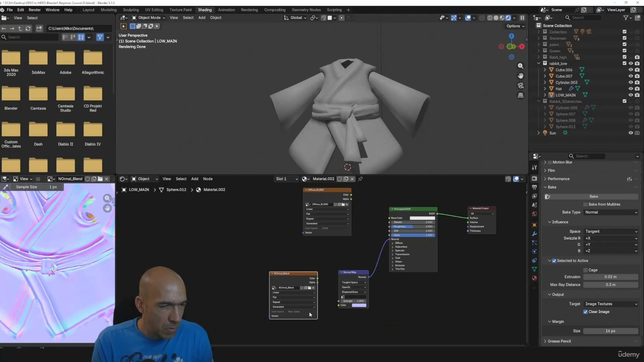
Task: Switch to the Texture Paint workspace tab
Action: tap(180, 10)
